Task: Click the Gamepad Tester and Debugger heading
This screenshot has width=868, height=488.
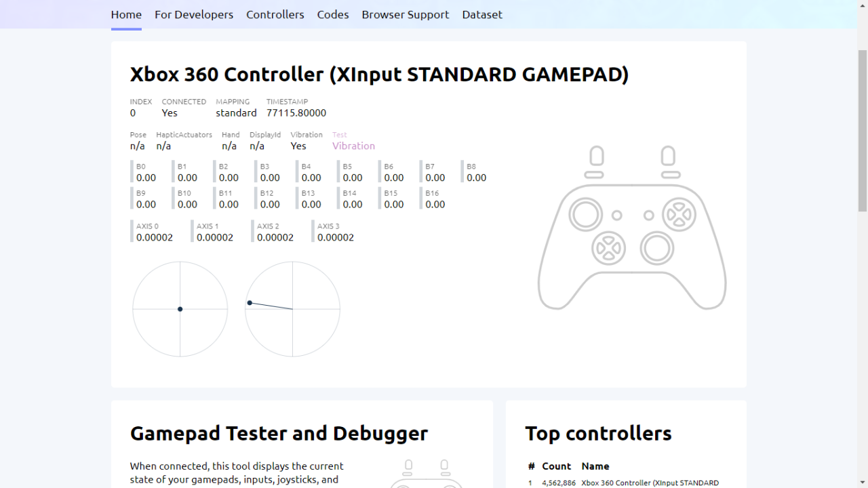Action: (x=279, y=433)
